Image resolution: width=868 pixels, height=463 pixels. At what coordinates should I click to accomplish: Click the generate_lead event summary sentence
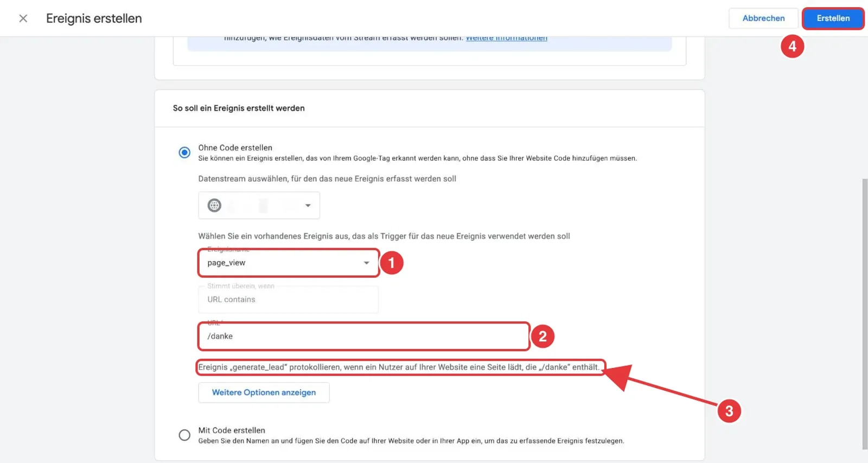click(x=400, y=367)
